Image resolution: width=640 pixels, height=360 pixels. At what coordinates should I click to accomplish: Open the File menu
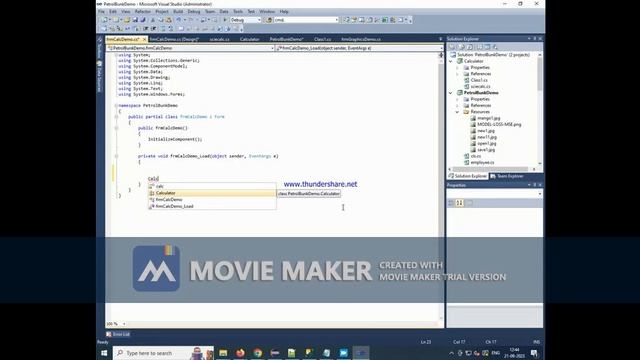102,11
